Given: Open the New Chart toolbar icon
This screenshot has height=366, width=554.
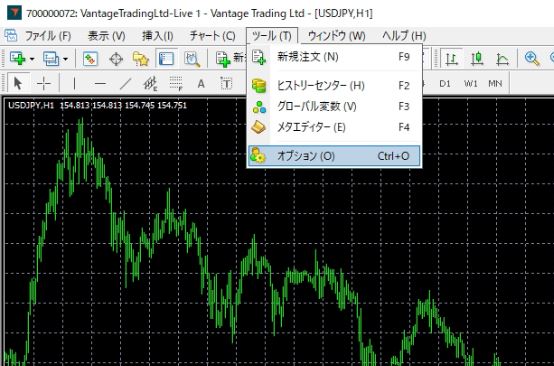Looking at the screenshot, I should 17,59.
